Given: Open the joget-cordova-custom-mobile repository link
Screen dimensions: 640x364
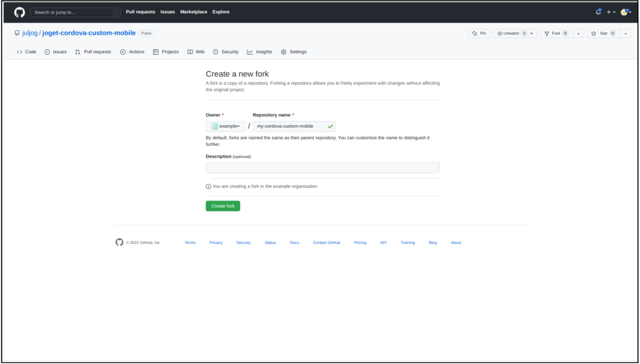Looking at the screenshot, I should coord(89,33).
